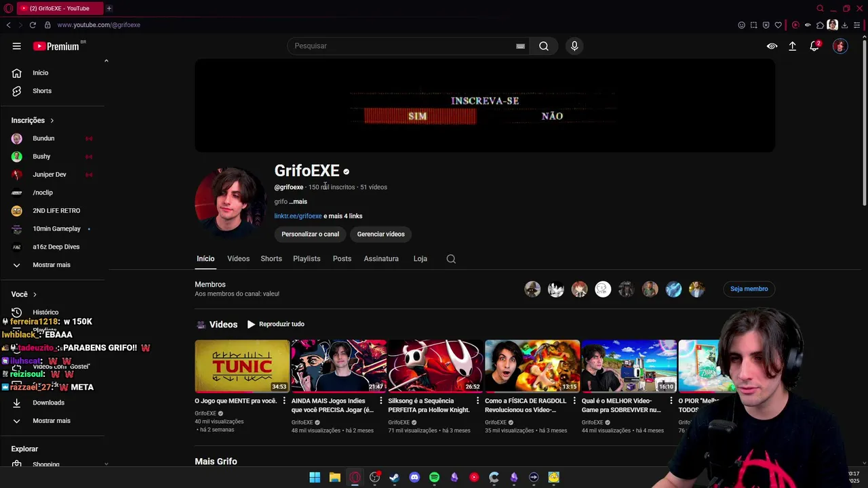Play the Hollow Knight Silksong thumbnail

point(435,366)
